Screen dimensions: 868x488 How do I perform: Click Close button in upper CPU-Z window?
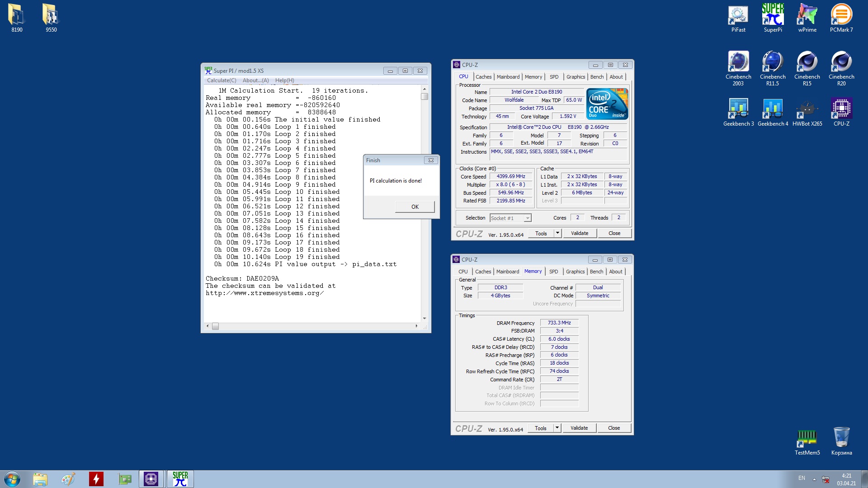coord(614,233)
